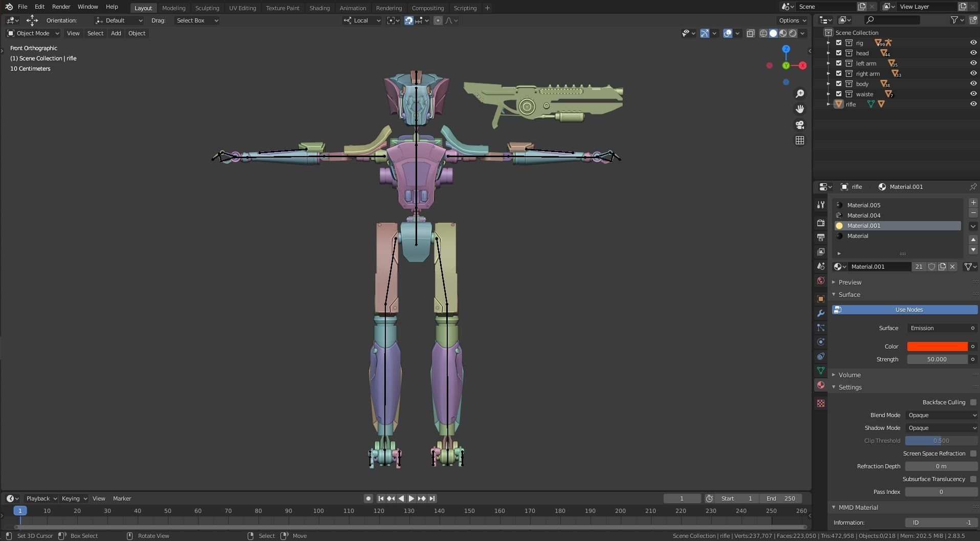The image size is (980, 541).
Task: Open the Texture properties checker tab
Action: [x=821, y=403]
